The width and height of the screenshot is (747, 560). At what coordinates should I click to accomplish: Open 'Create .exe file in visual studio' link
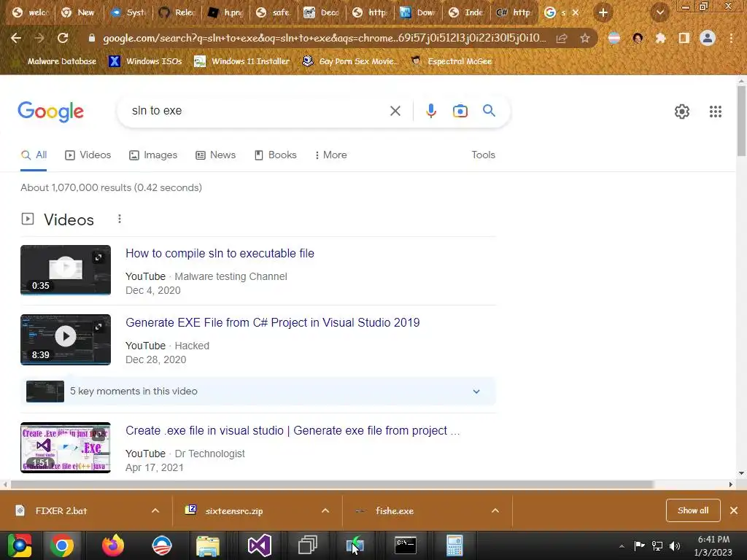coord(293,430)
